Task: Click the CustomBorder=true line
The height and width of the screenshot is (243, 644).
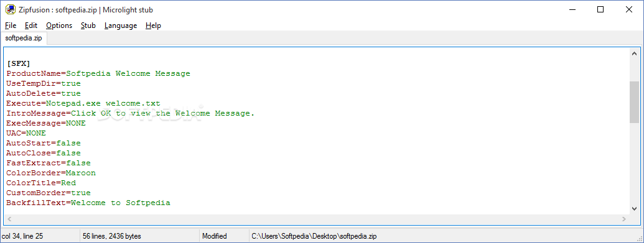Action: point(49,193)
